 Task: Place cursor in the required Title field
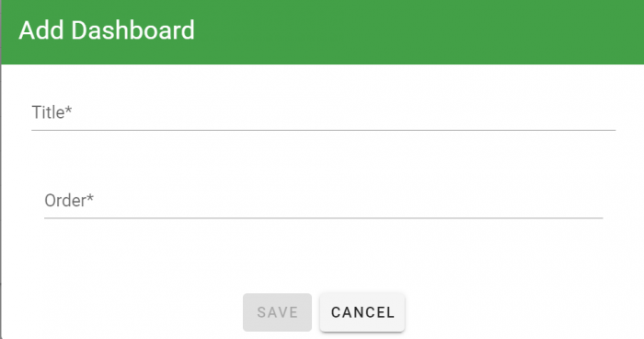[x=323, y=113]
